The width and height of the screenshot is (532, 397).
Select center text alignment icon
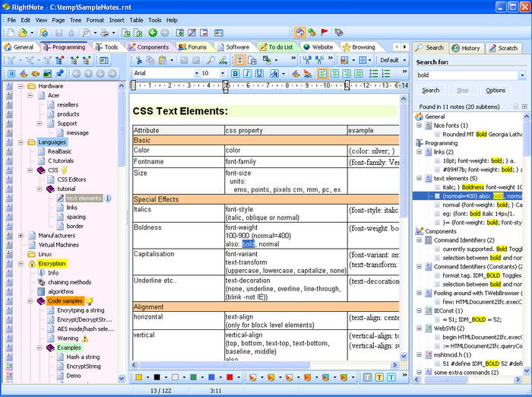pos(335,74)
